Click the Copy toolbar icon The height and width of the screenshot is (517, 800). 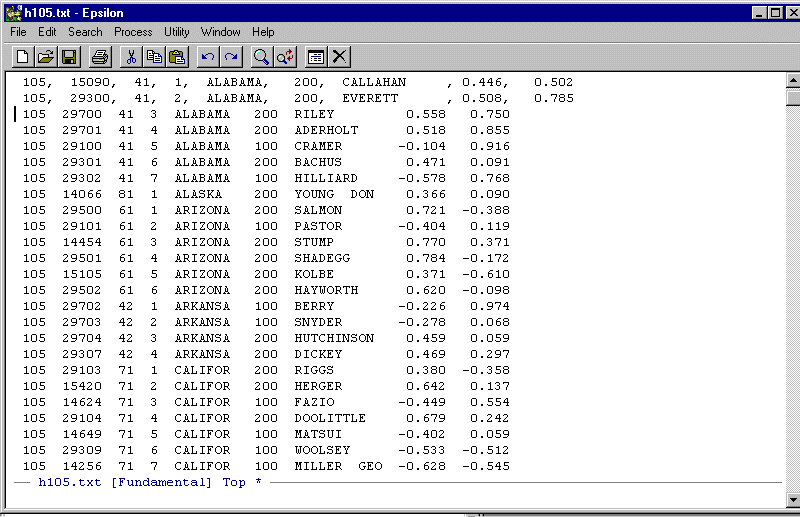(x=154, y=57)
